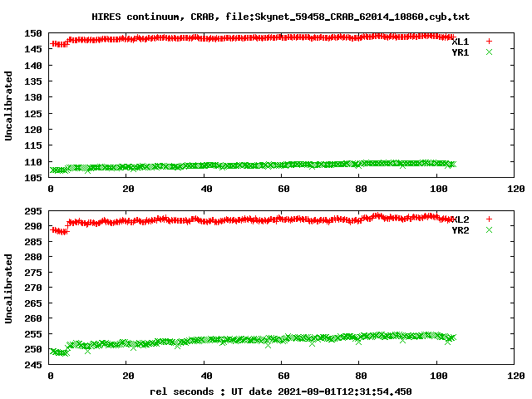Click the 255 tick label on bottom plot
Image resolution: width=532 pixels, height=399 pixels.
[33, 334]
